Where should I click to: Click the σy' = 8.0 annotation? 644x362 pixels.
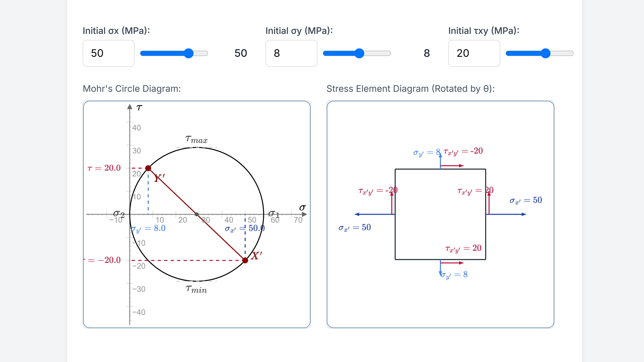coord(148,229)
